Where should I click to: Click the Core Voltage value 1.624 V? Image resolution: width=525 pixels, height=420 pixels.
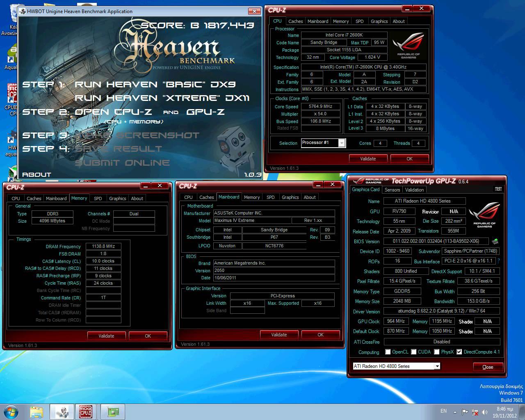[372, 57]
